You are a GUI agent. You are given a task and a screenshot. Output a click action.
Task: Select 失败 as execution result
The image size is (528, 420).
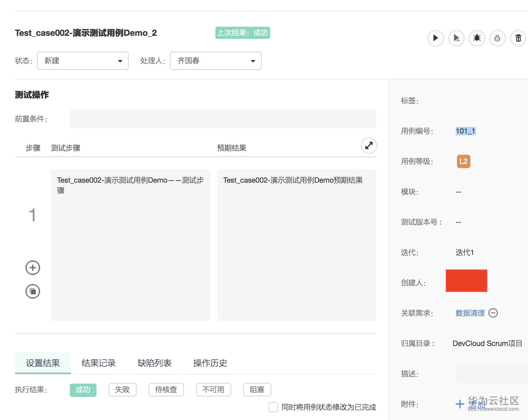[x=123, y=390]
